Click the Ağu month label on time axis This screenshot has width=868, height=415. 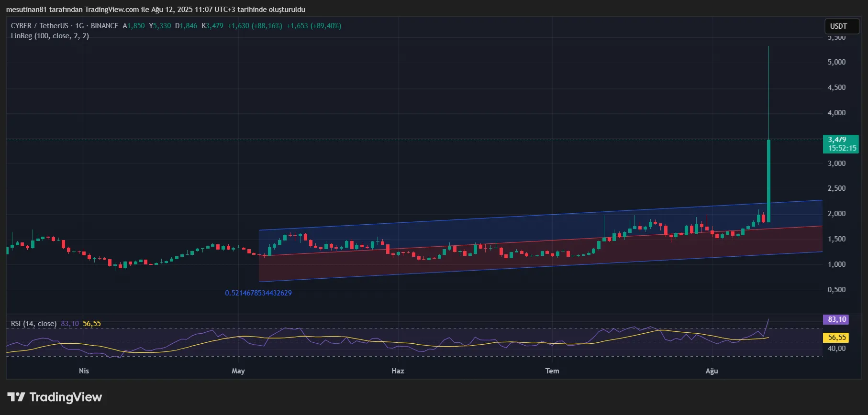point(712,371)
